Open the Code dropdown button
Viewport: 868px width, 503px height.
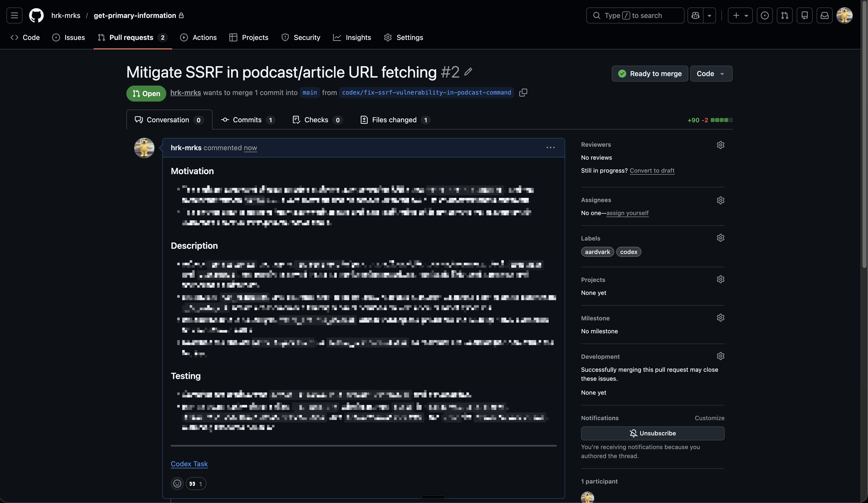point(711,73)
